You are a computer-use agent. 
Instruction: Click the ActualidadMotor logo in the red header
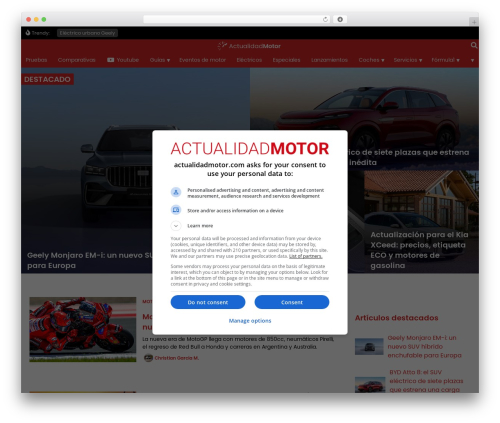(249, 46)
